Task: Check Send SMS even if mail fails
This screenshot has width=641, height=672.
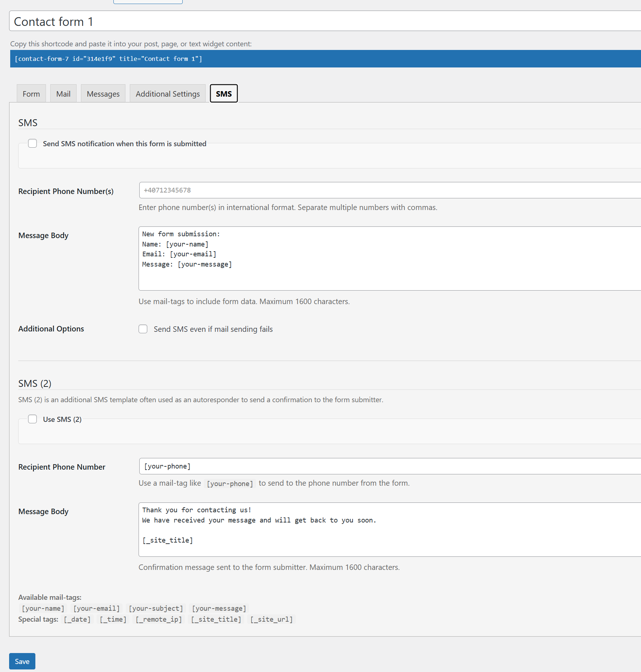Action: pos(143,329)
